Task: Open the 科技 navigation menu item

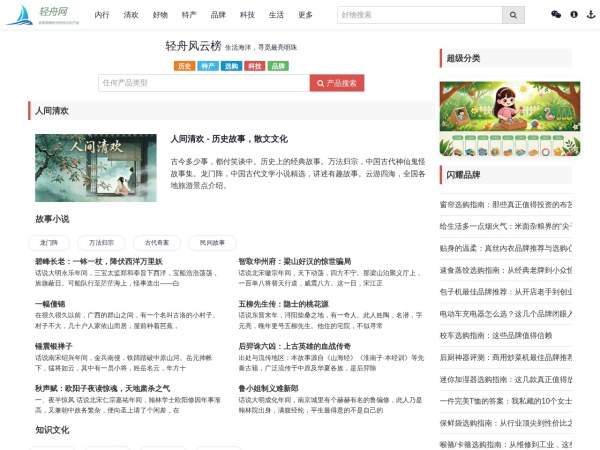Action: [x=247, y=15]
